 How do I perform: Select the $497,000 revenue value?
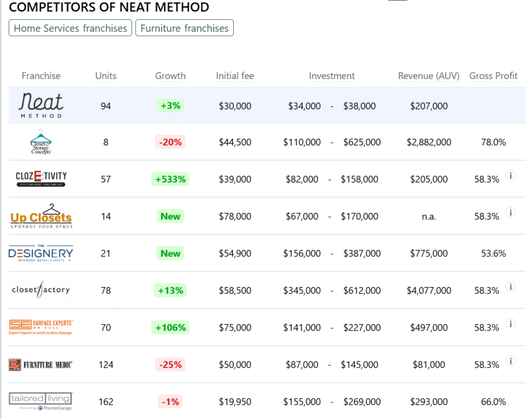[429, 328]
